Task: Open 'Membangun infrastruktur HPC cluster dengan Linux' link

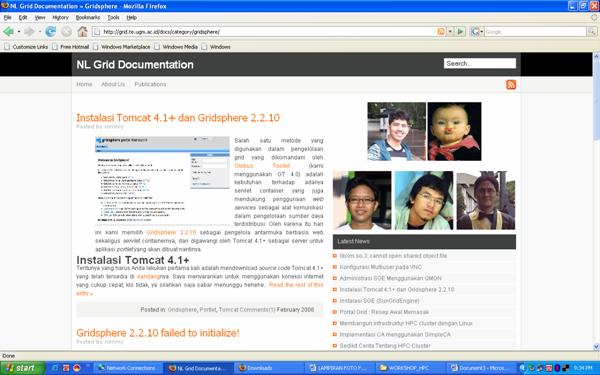Action: [x=406, y=323]
